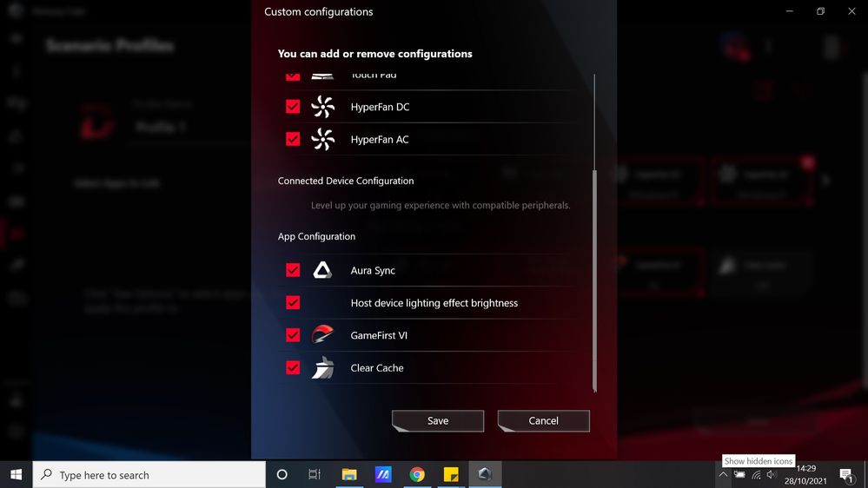Select the HyperFan DC label
Image resolution: width=868 pixels, height=488 pixels.
tap(380, 107)
